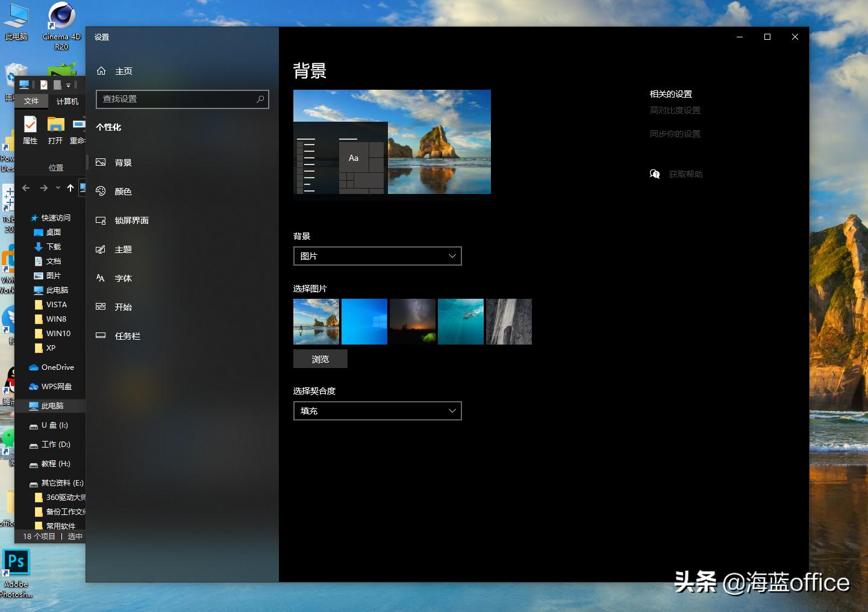Click the 浏览 (Browse) button
This screenshot has width=868, height=612.
[320, 358]
